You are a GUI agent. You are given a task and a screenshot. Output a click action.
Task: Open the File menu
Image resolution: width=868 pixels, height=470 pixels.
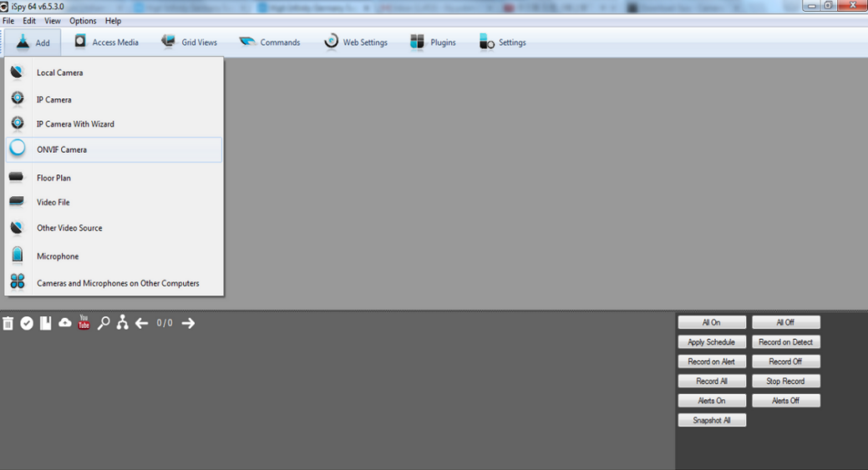click(x=8, y=21)
